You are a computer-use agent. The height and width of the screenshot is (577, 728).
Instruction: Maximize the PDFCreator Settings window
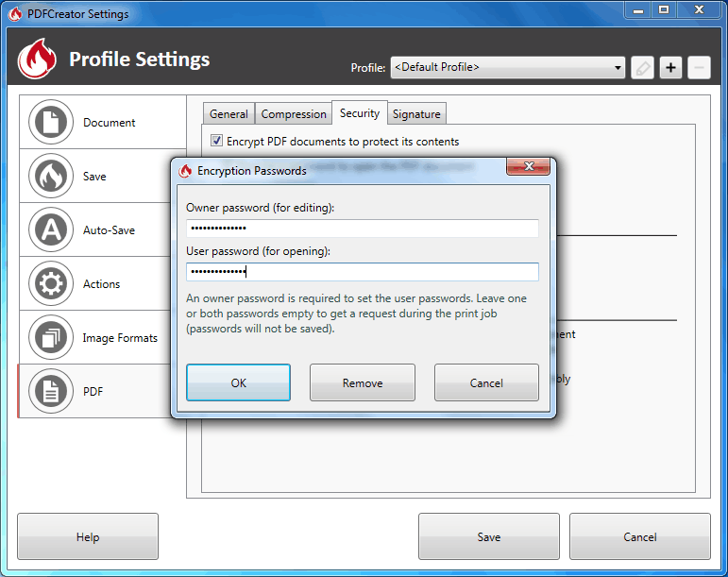(x=664, y=10)
